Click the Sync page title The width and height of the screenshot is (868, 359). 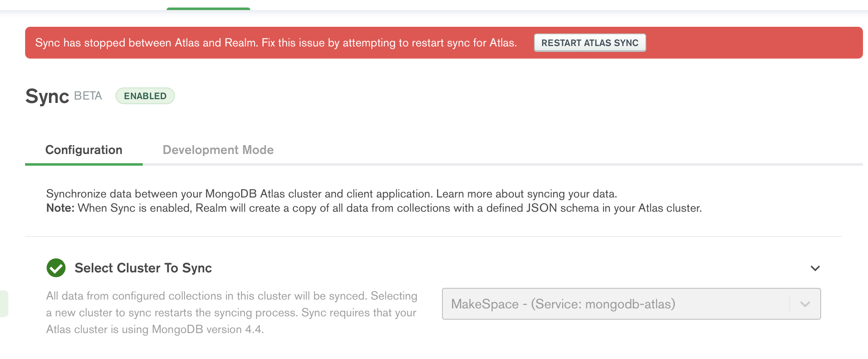click(47, 96)
